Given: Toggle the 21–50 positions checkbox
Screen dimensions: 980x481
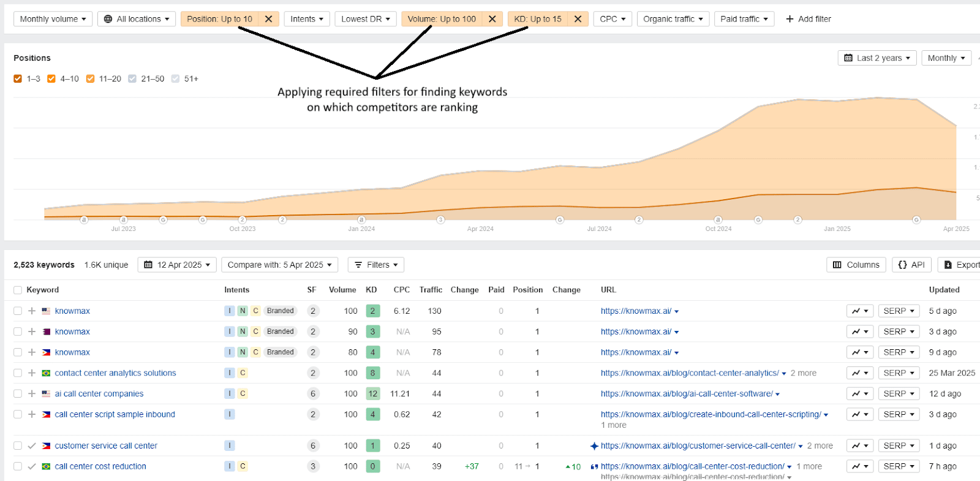Looking at the screenshot, I should click(x=132, y=79).
